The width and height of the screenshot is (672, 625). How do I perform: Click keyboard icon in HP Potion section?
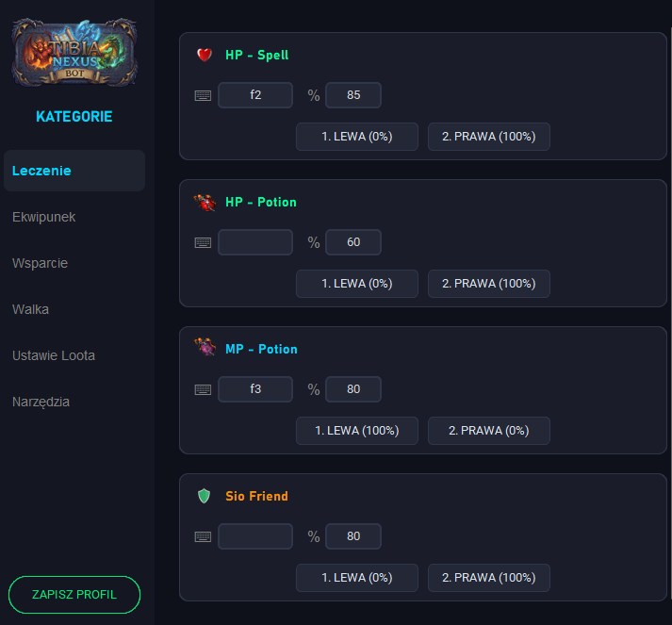coord(203,242)
